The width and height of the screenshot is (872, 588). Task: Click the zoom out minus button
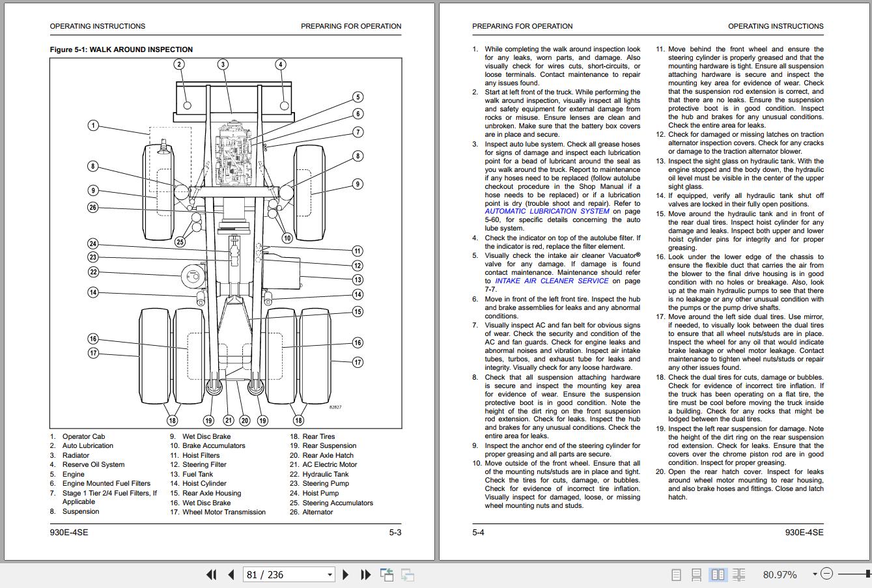(x=826, y=574)
